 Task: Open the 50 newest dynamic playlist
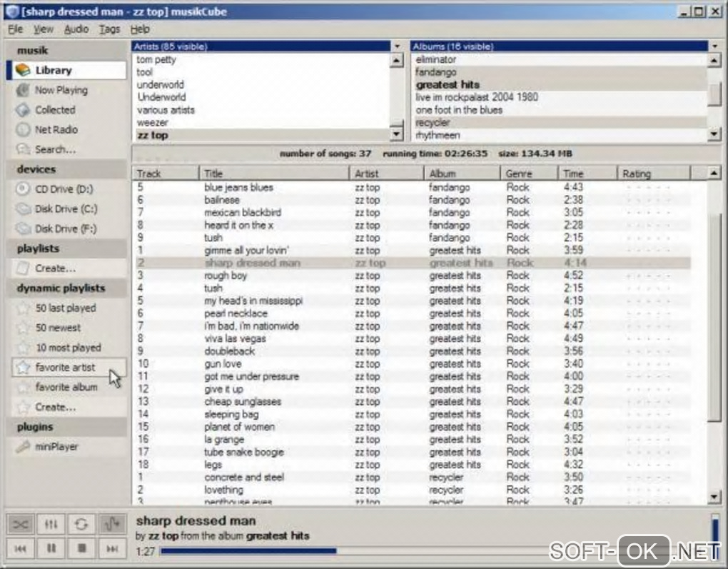tap(67, 328)
